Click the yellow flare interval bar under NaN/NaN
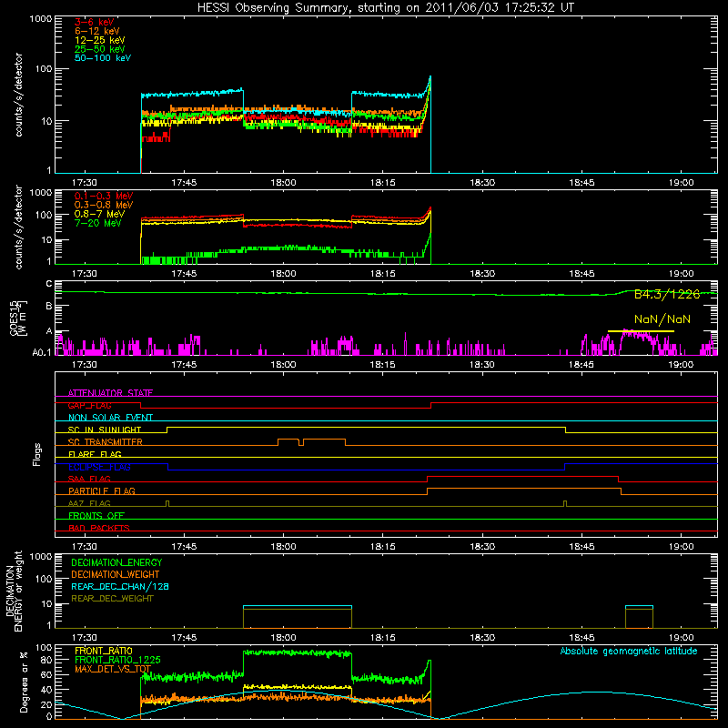 point(641,331)
